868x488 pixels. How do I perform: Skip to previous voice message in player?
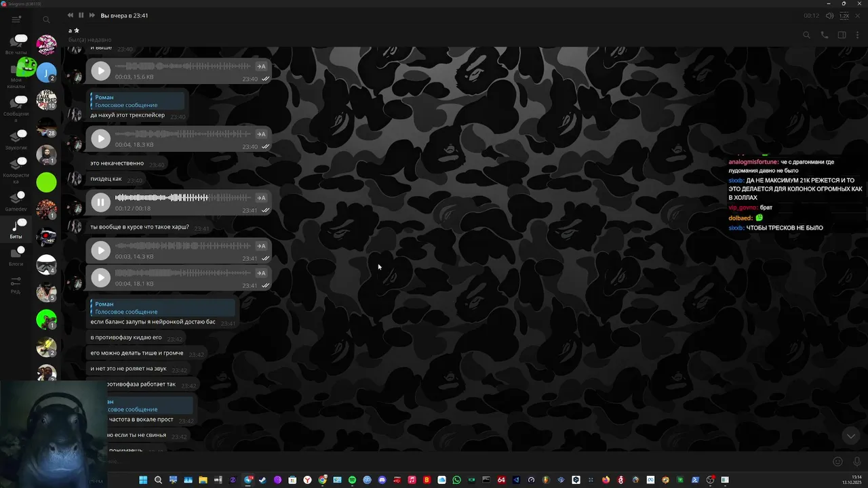coord(71,15)
